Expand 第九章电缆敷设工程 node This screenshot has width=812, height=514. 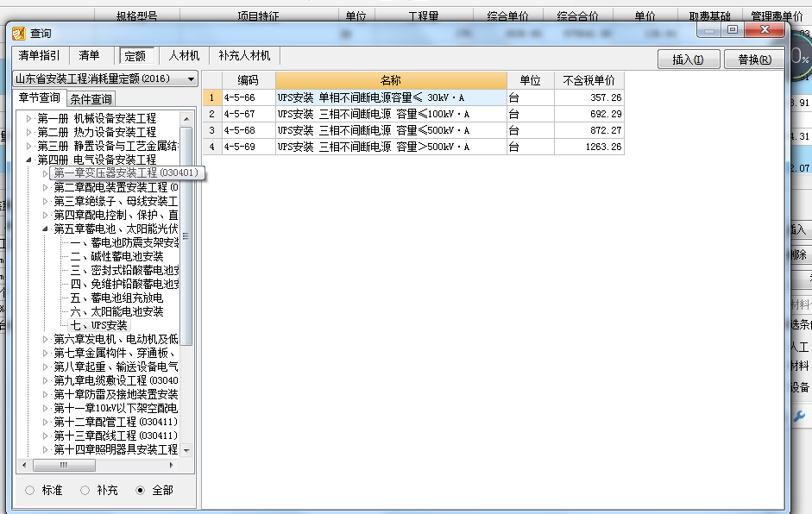click(46, 381)
